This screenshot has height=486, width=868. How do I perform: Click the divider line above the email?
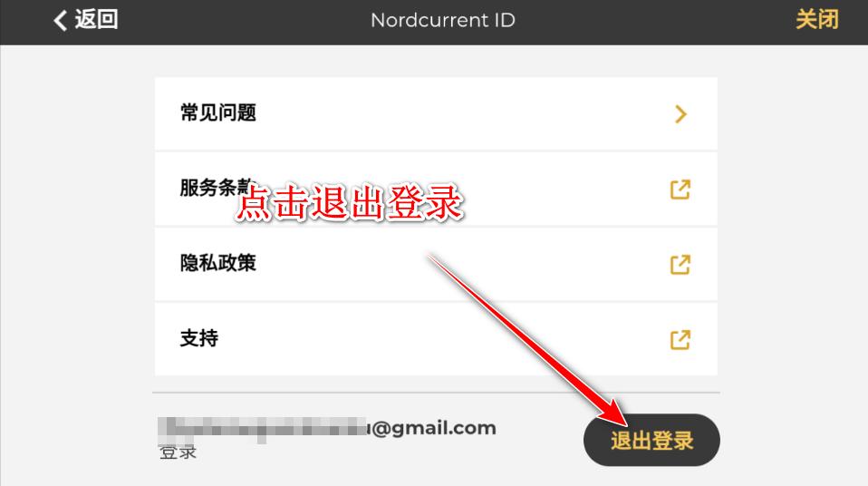click(436, 393)
